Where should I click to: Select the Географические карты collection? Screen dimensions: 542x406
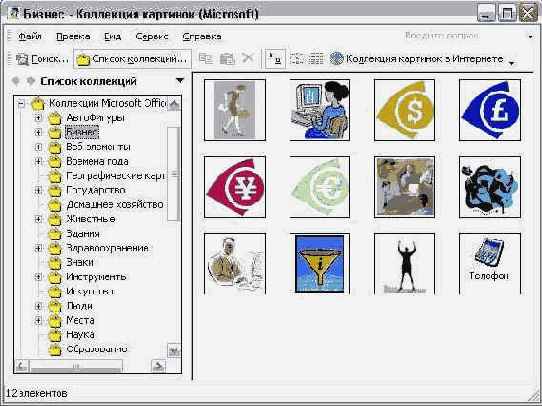115,176
